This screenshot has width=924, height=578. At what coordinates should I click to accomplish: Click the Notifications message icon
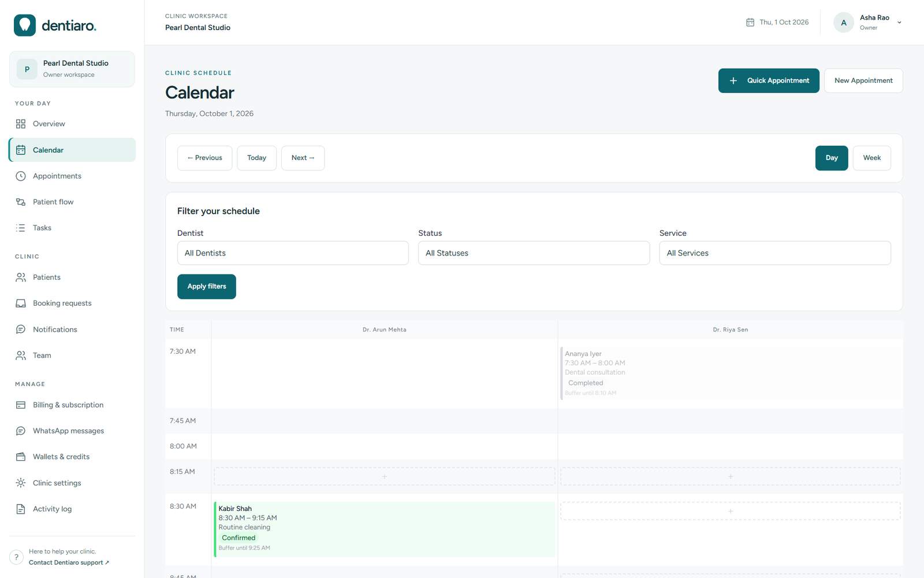pos(21,329)
